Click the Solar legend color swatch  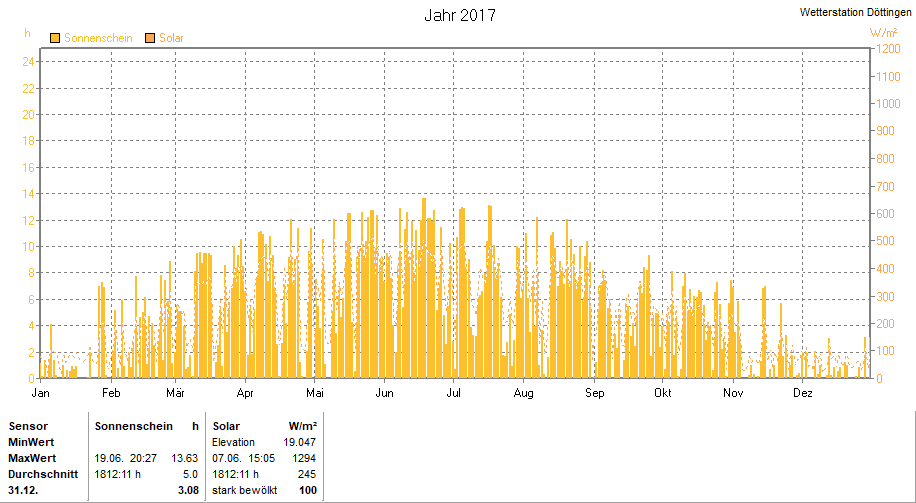coord(150,39)
